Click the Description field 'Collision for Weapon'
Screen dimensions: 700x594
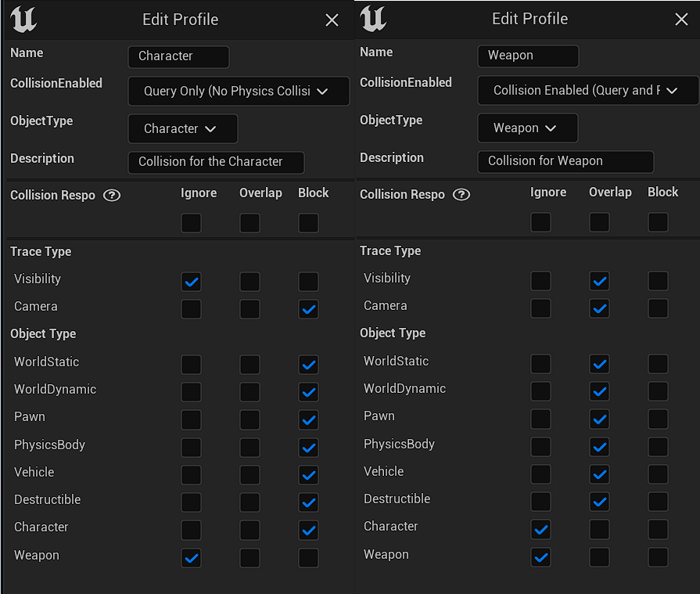pos(565,161)
